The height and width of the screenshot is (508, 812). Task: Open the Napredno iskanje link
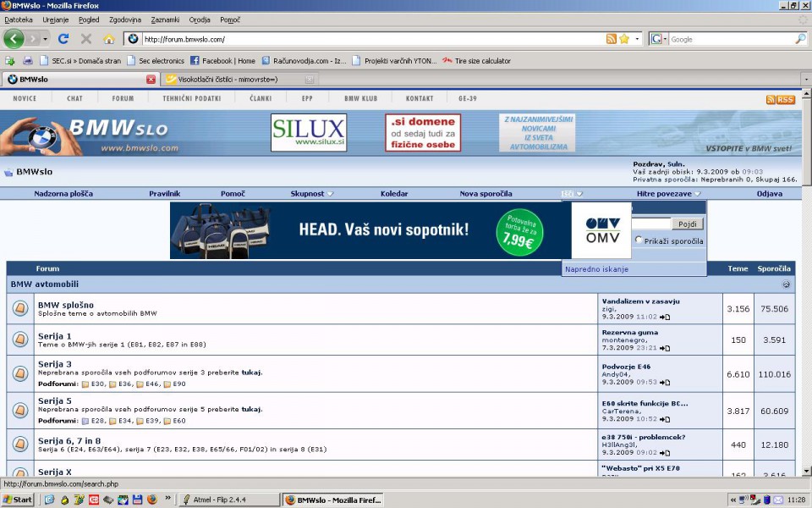click(x=596, y=269)
